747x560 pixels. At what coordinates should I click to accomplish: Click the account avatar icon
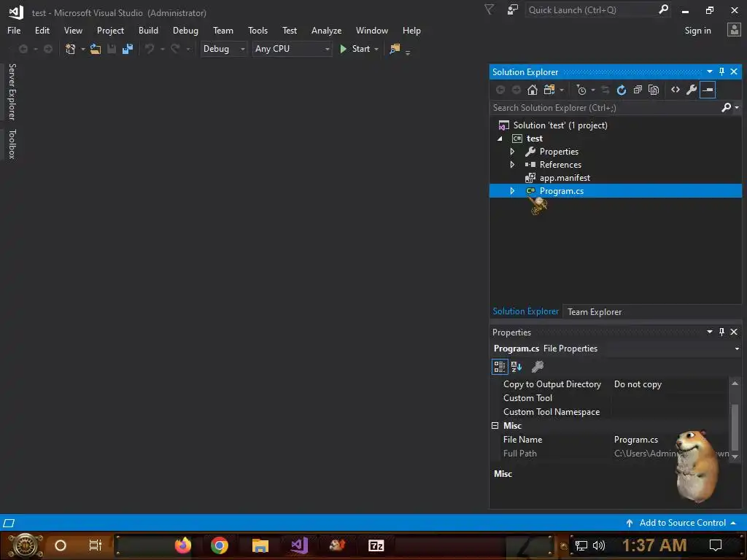(734, 30)
